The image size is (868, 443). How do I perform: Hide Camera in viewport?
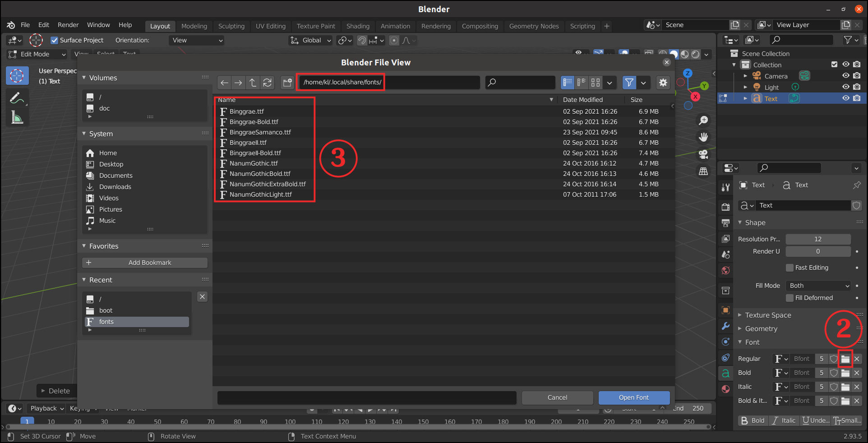tap(846, 76)
